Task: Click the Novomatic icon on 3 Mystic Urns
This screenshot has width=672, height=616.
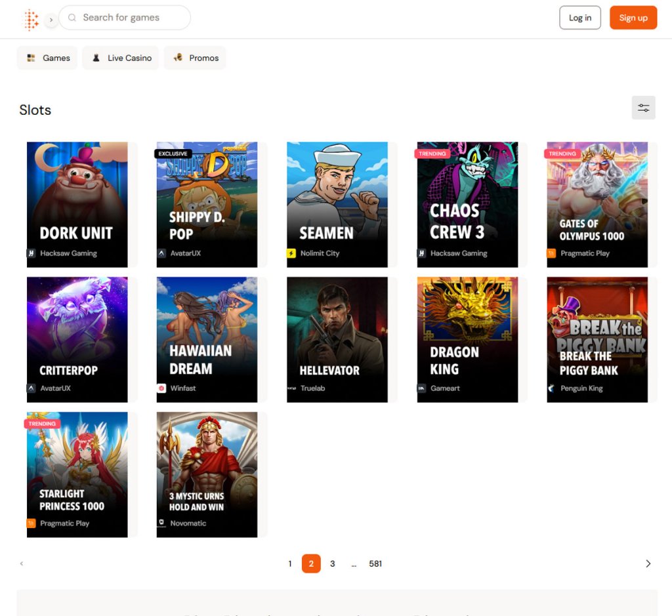Action: [161, 523]
